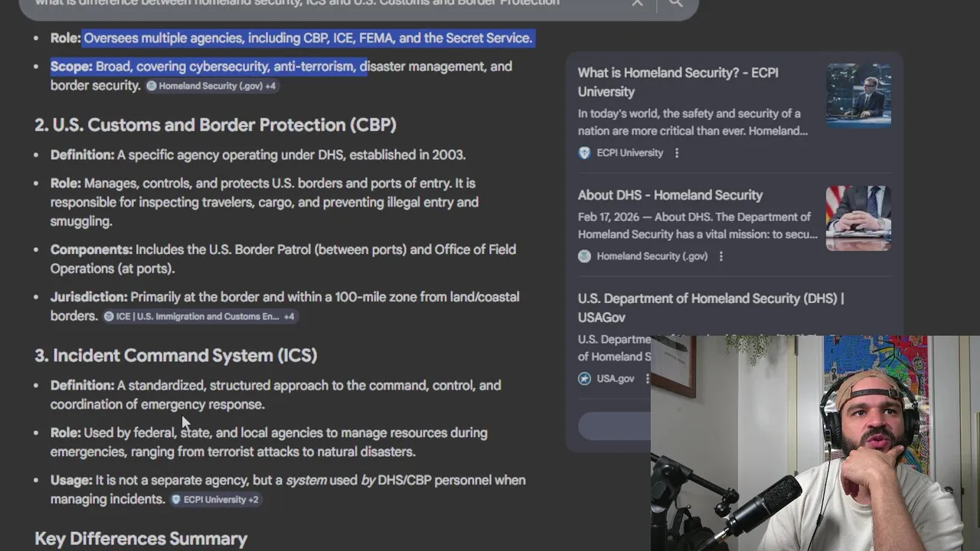The height and width of the screenshot is (551, 980).
Task: Click the Homeland Security (.gov) favicon in sidebar
Action: 584,256
